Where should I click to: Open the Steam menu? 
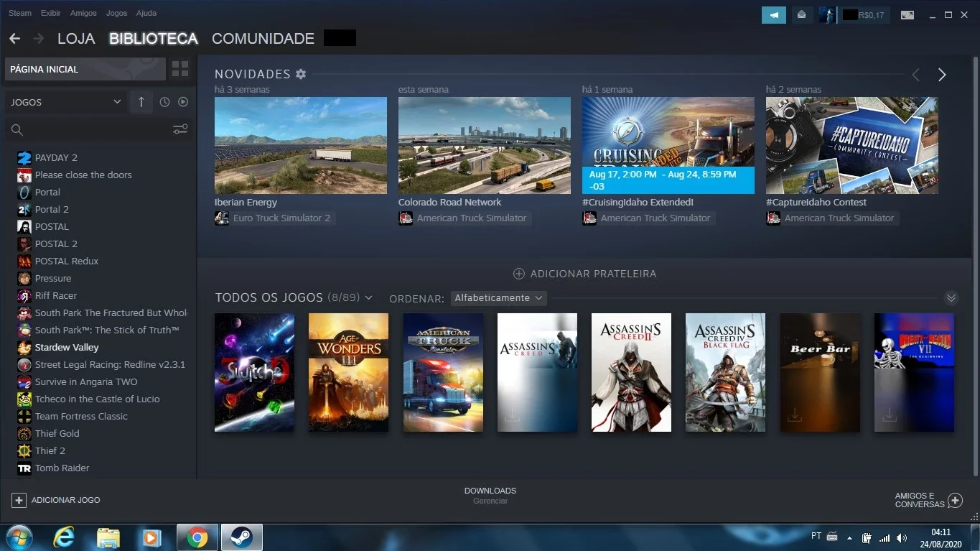pos(20,13)
